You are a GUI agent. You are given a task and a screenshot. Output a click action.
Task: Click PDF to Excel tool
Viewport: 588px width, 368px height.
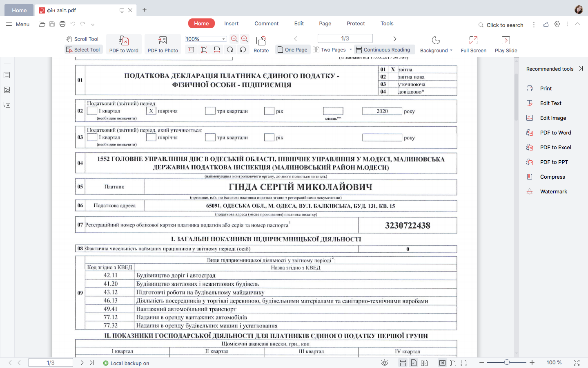pos(555,147)
